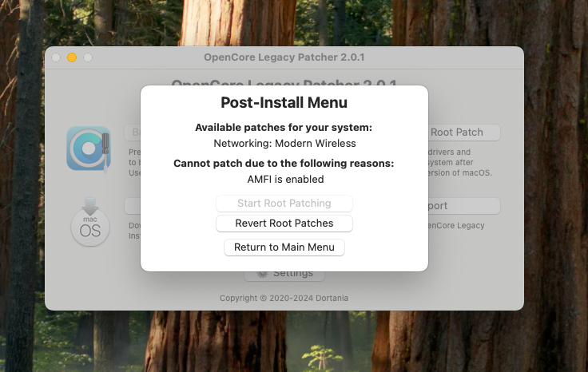
Task: Click the Copyright 2020-2024 Dortania text
Action: tap(284, 299)
